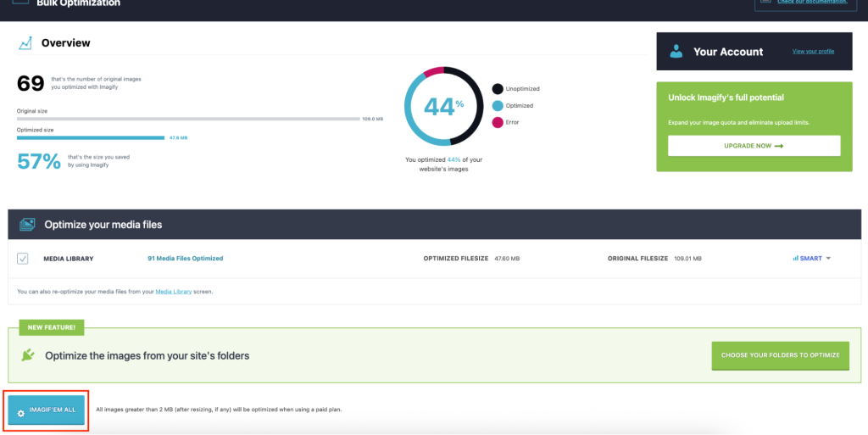Click Choose Your Folders to Optimize
The height and width of the screenshot is (435, 868).
(x=780, y=355)
